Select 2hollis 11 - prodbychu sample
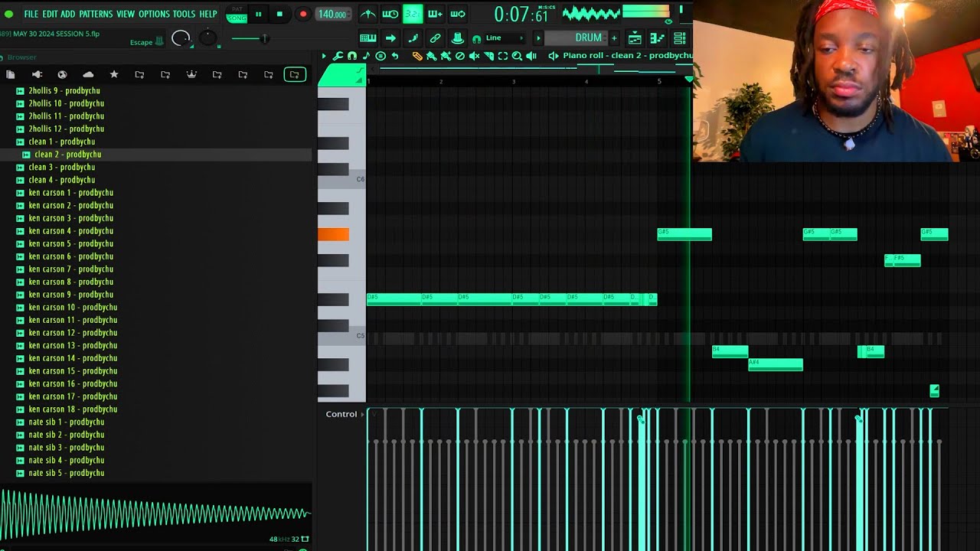 coord(66,116)
